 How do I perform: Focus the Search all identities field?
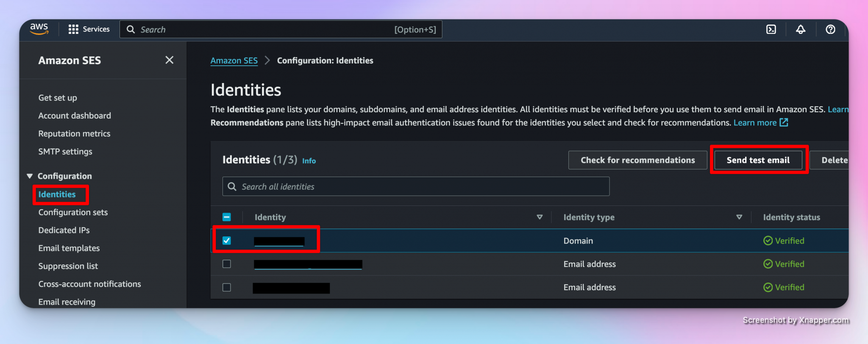click(x=415, y=187)
